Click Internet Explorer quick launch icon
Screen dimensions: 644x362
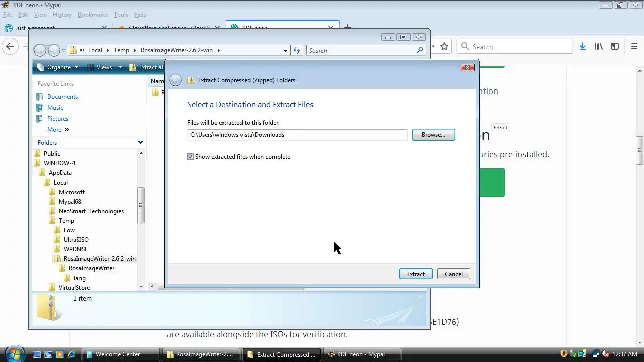click(71, 354)
